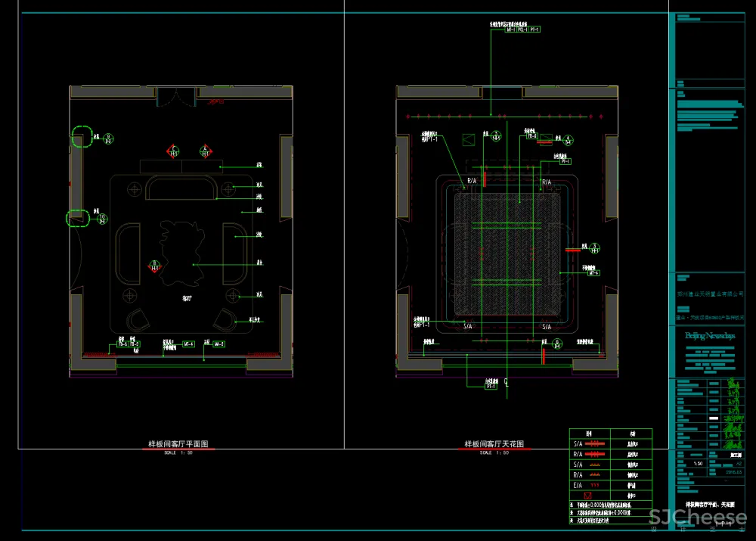This screenshot has width=756, height=541.
Task: Click the top-left R/A label in ceiling plan
Action: click(472, 182)
